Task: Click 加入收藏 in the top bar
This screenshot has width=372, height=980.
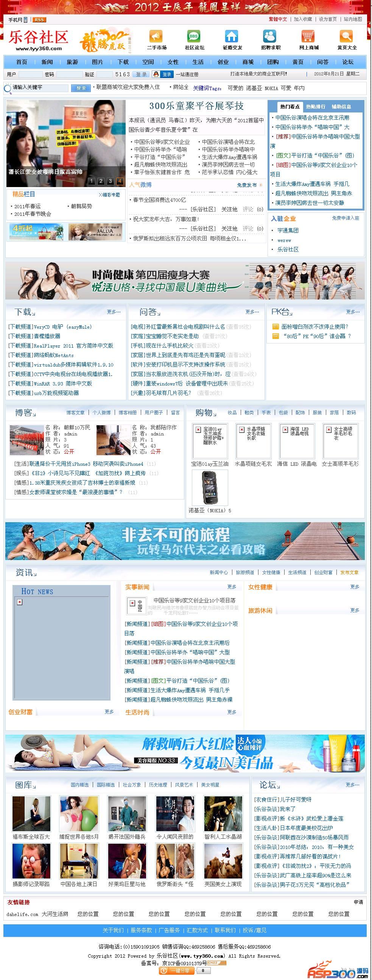Action: [x=303, y=19]
